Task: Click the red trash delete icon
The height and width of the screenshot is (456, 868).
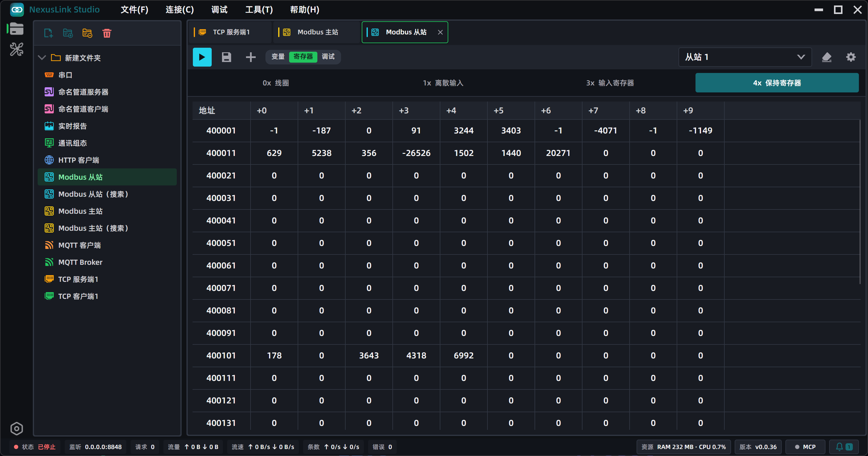Action: tap(107, 33)
